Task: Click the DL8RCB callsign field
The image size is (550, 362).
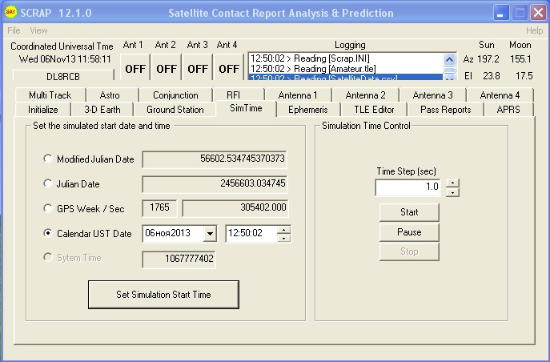Action: coord(63,76)
